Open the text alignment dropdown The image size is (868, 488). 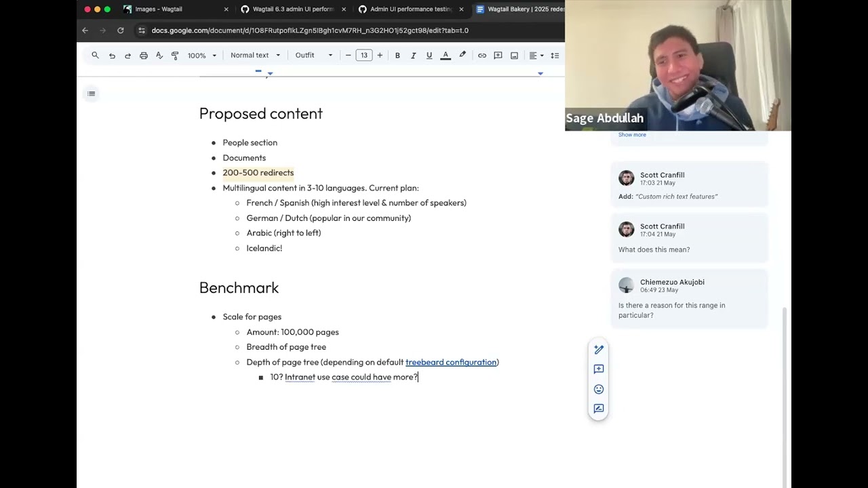pos(536,56)
